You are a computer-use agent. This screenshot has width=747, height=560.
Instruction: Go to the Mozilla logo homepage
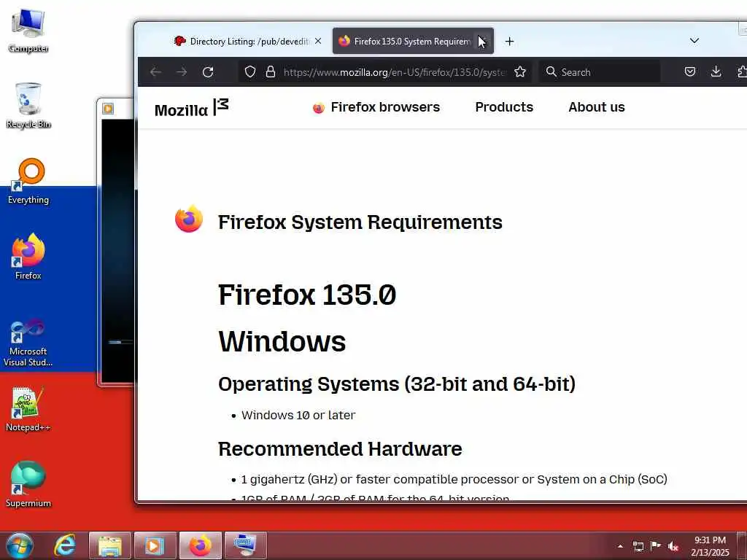point(192,109)
